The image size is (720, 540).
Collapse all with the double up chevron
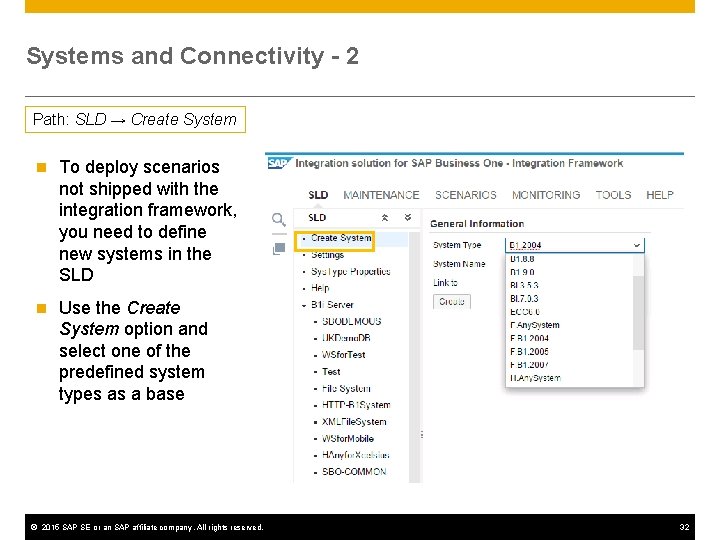(385, 218)
